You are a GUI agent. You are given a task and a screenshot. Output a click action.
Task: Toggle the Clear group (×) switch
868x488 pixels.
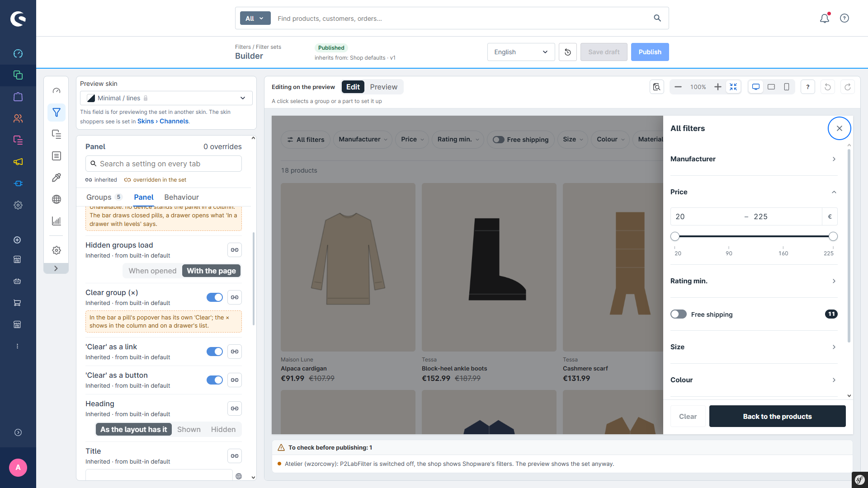click(215, 297)
